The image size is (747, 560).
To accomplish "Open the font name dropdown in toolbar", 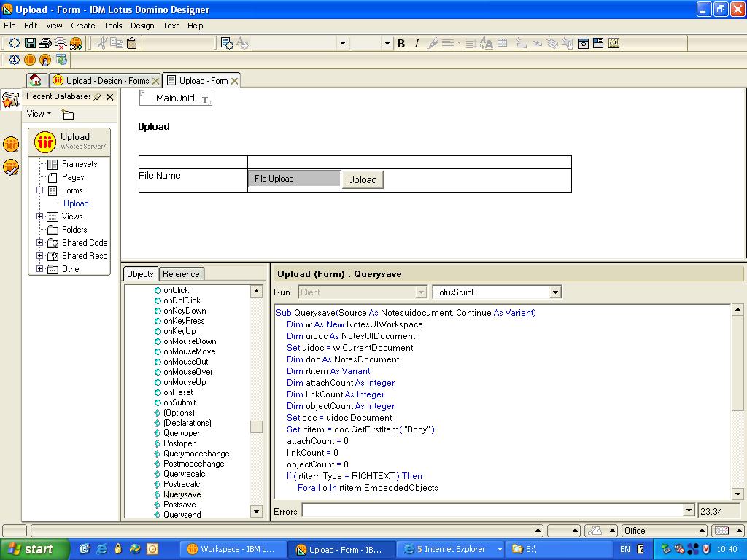I will (342, 43).
